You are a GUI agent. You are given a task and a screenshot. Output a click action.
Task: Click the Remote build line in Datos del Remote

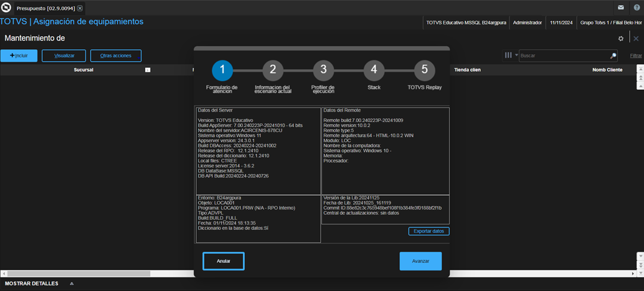(x=363, y=120)
